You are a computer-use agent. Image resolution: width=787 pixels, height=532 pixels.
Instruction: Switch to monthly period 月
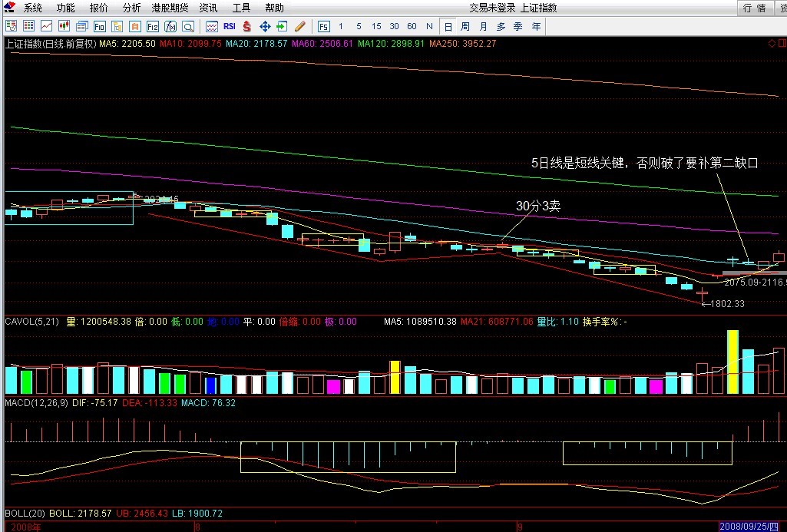tap(483, 26)
